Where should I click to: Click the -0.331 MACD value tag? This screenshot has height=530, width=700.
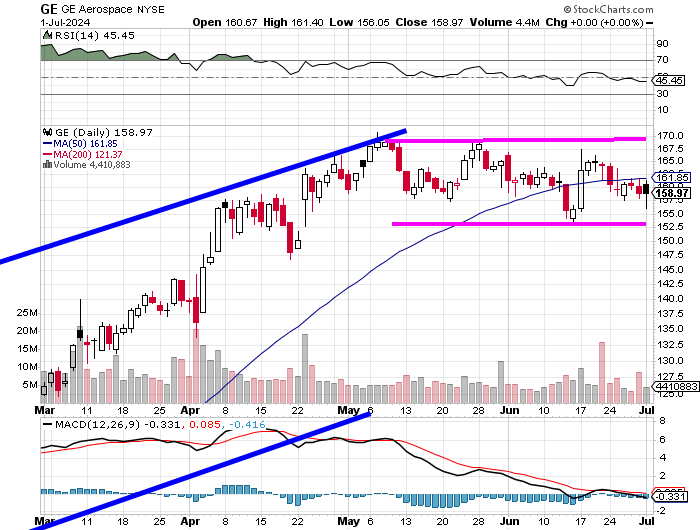click(x=670, y=496)
